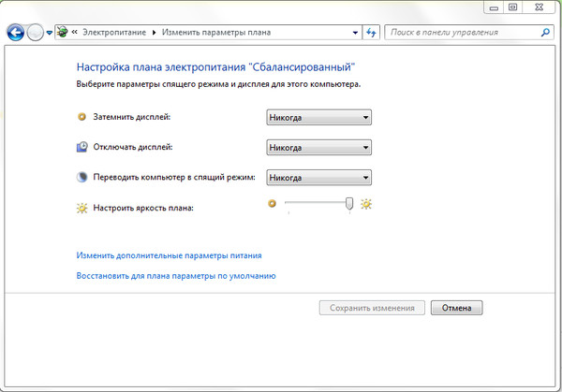The height and width of the screenshot is (392, 562).
Task: Minimize the window
Action: coord(494,7)
